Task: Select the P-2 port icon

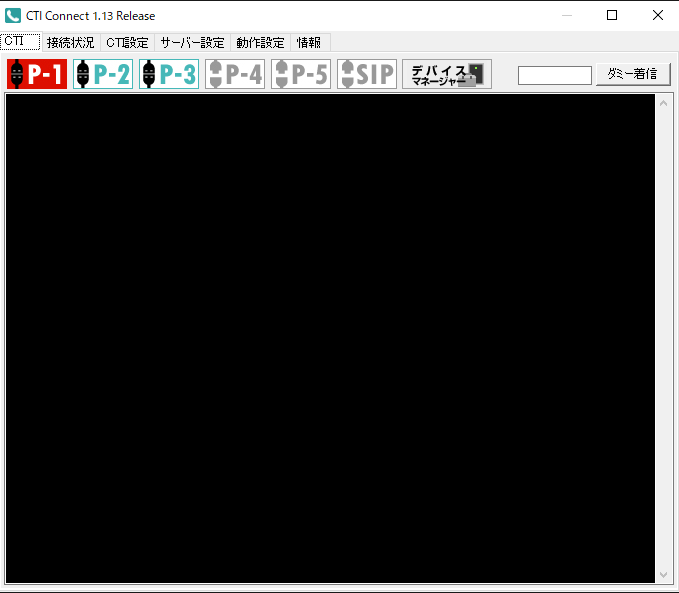Action: click(x=103, y=74)
